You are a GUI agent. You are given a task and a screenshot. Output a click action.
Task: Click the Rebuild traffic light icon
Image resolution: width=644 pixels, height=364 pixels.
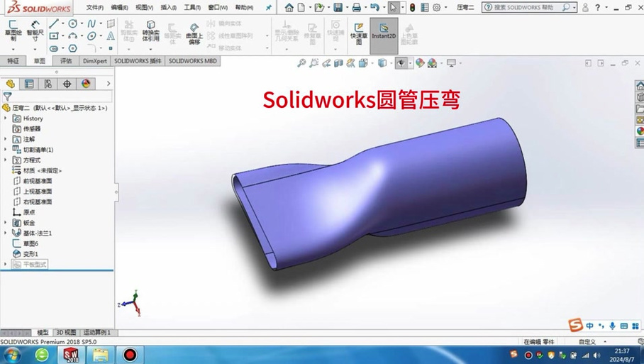(412, 7)
